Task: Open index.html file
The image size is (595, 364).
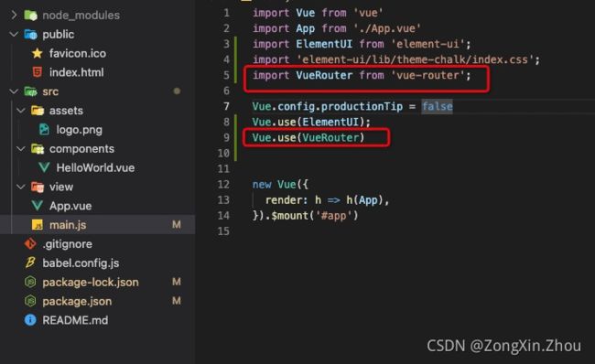Action: (76, 72)
